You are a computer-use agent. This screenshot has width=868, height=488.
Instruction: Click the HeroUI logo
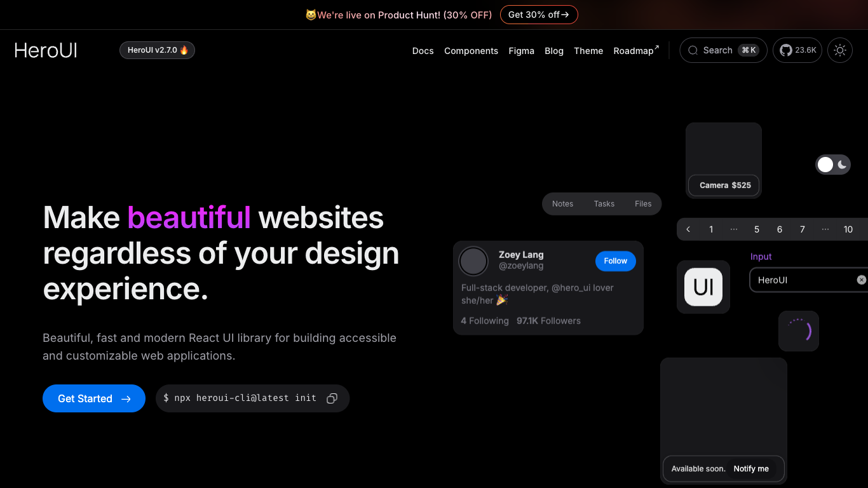click(46, 50)
